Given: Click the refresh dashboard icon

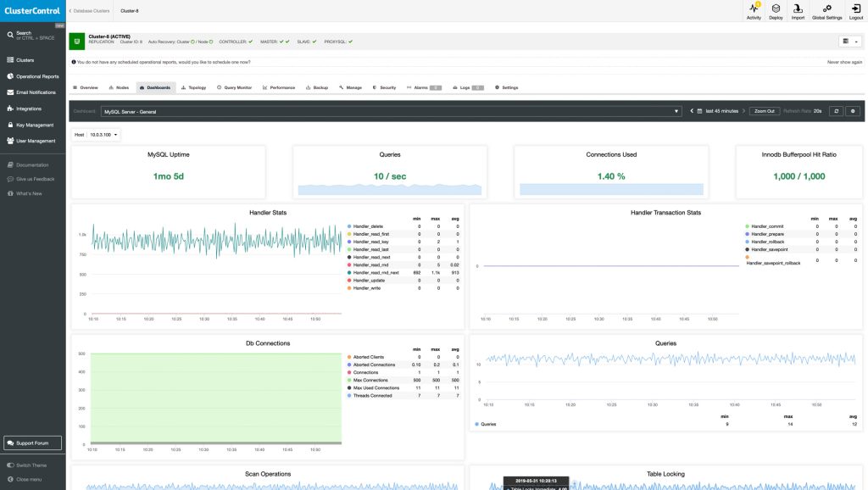Looking at the screenshot, I should [837, 111].
